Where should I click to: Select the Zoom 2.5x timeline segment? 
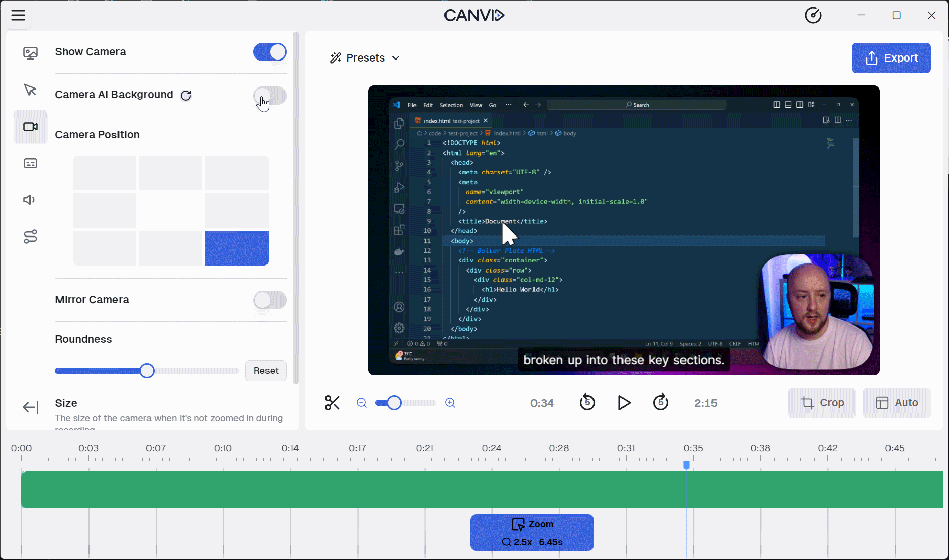[x=531, y=532]
